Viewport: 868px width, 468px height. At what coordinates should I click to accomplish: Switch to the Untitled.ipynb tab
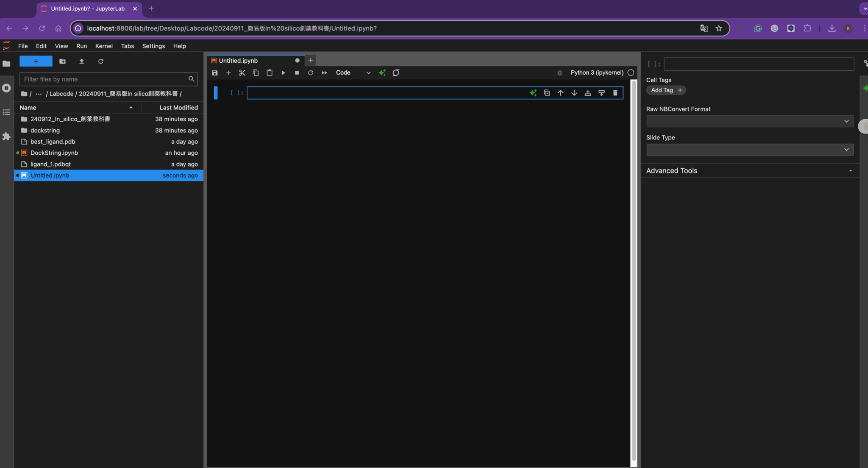click(x=237, y=60)
